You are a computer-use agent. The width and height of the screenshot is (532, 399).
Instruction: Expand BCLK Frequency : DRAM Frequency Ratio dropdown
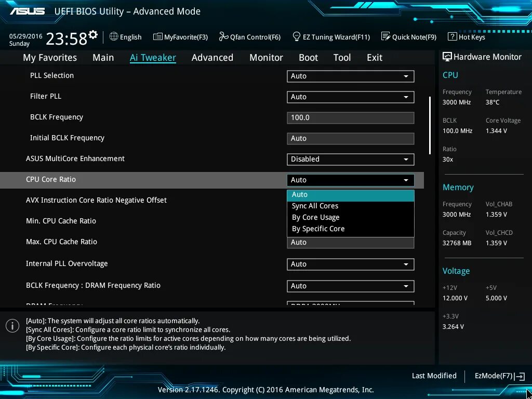[351, 286]
